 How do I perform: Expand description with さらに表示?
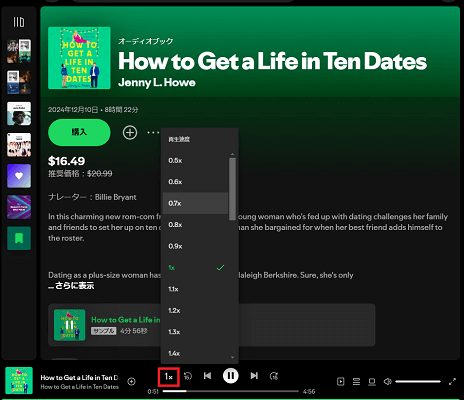pyautogui.click(x=74, y=286)
